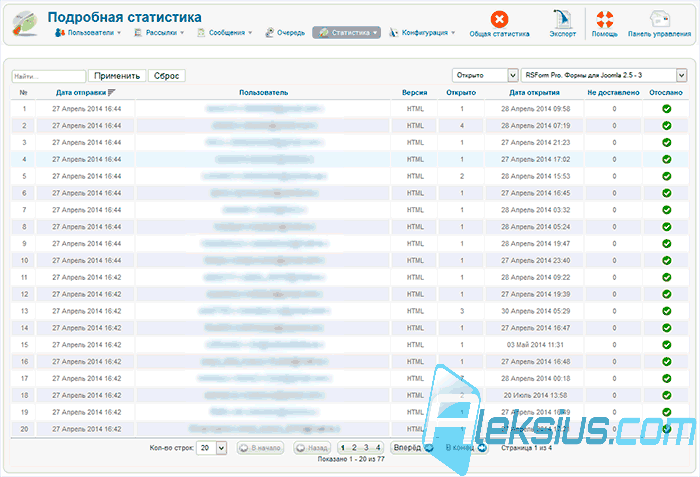Click the Очередь menu icon
The height and width of the screenshot is (477, 700).
coord(269,33)
